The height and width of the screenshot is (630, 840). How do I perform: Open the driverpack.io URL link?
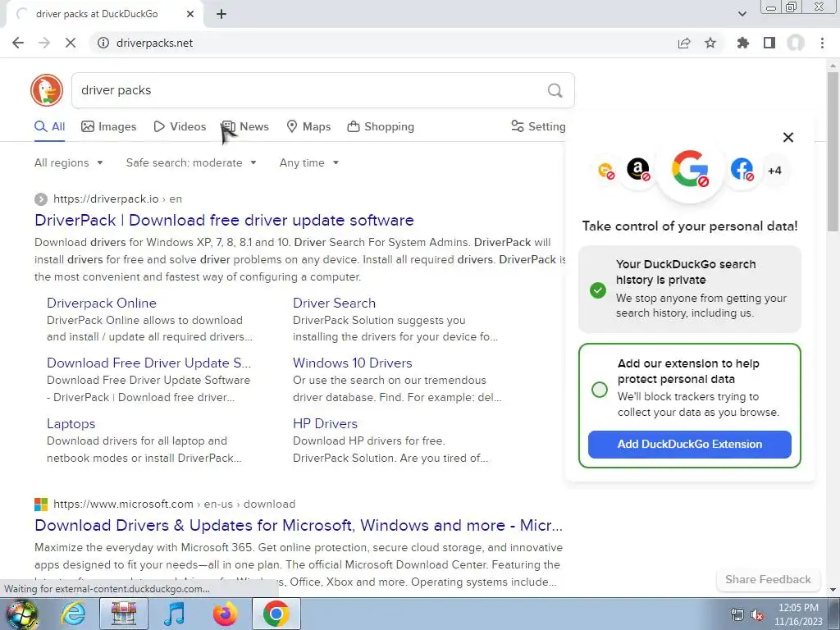(117, 199)
